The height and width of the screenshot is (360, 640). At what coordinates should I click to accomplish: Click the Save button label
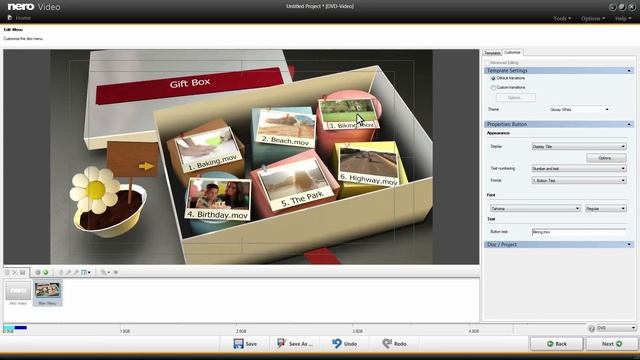(x=251, y=344)
